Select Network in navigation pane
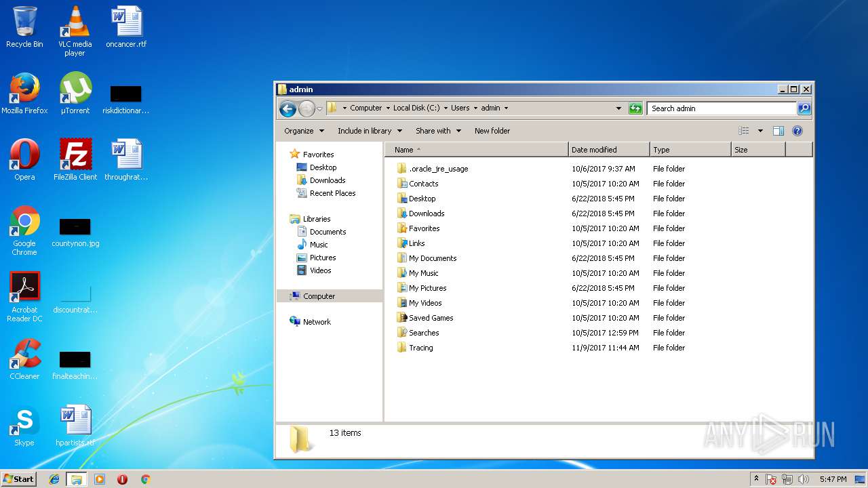The width and height of the screenshot is (868, 488). [x=317, y=322]
